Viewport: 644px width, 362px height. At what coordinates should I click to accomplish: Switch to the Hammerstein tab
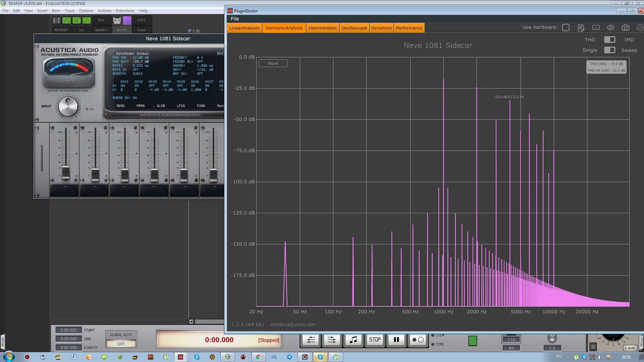(x=322, y=28)
